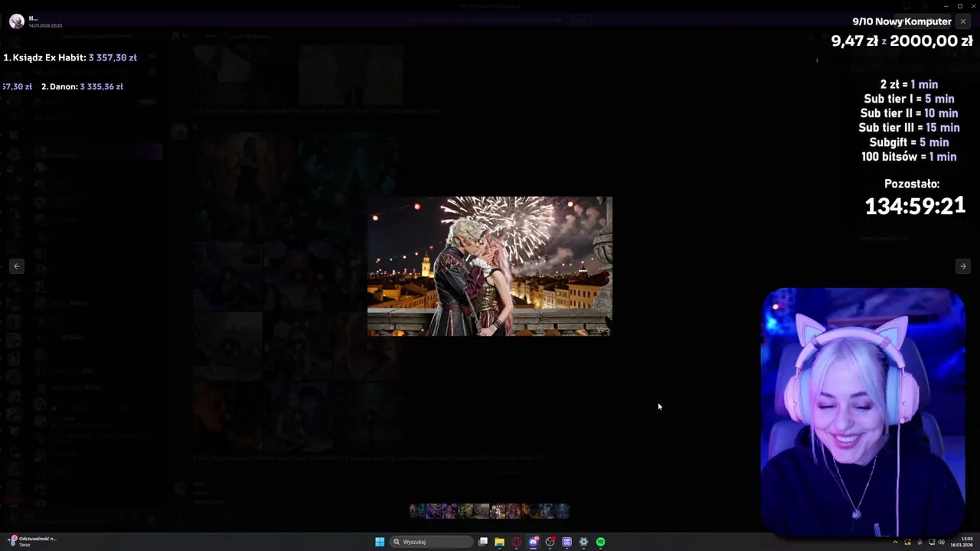Expand the hidden system tray icons chevron
Image resolution: width=980 pixels, height=551 pixels.
point(895,542)
